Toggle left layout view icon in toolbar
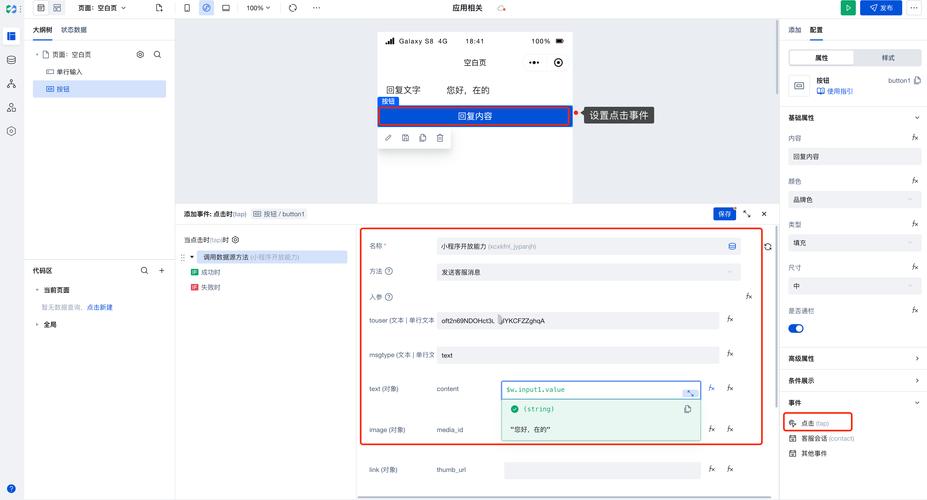This screenshot has width=927, height=500. coord(41,8)
